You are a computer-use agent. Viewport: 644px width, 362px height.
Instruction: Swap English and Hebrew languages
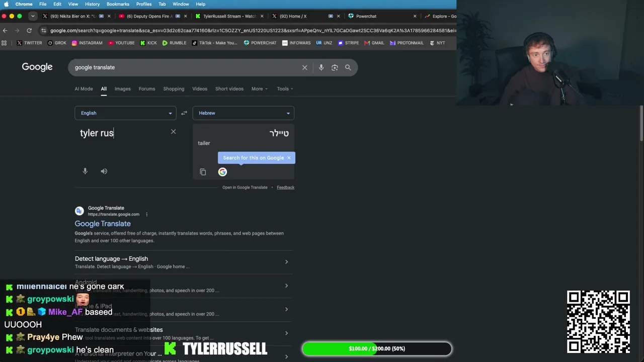click(184, 113)
